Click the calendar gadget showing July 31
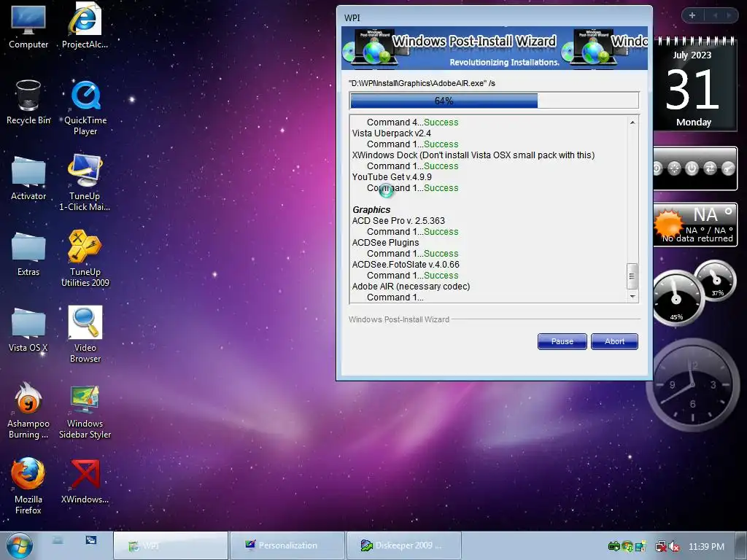The height and width of the screenshot is (560, 747). 694,85
